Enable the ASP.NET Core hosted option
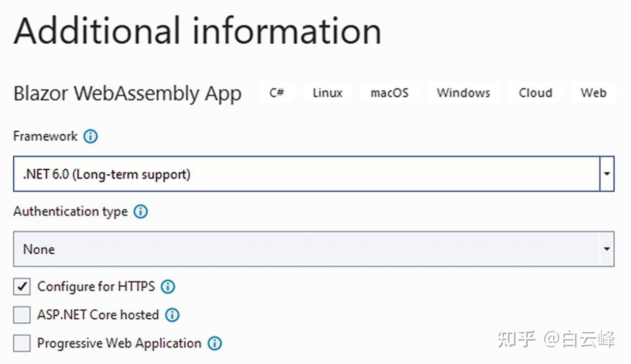631x364 pixels. point(21,315)
